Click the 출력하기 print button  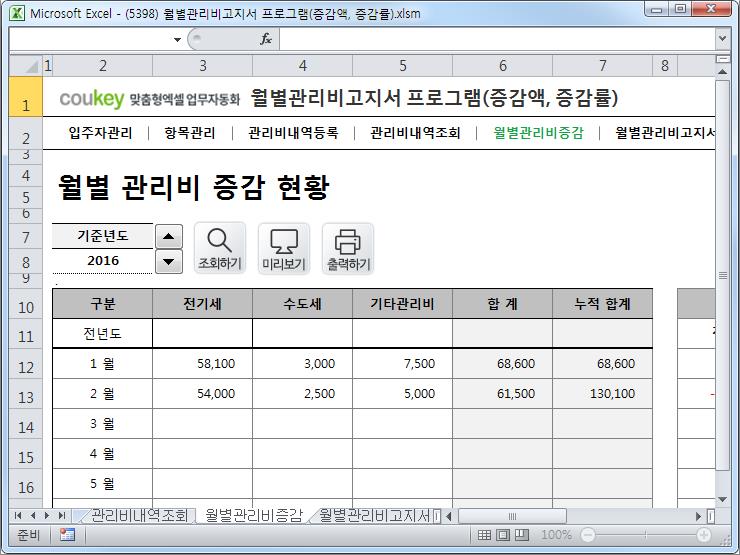click(x=348, y=249)
